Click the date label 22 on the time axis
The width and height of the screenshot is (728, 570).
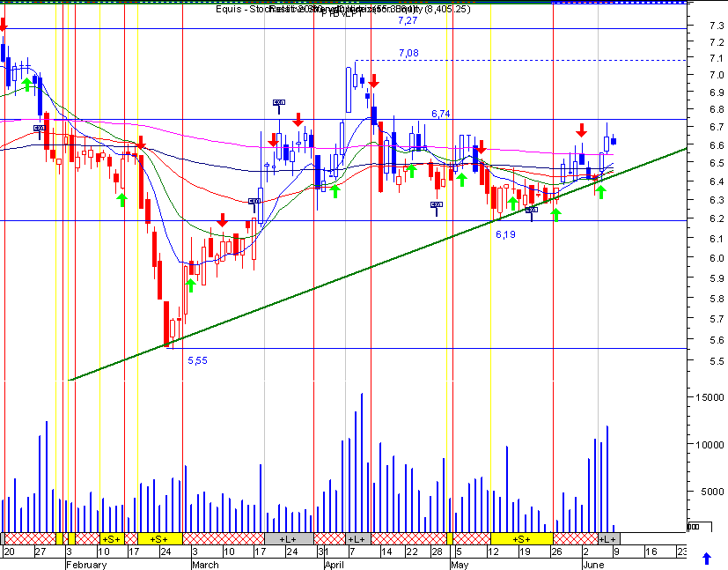coord(412,551)
